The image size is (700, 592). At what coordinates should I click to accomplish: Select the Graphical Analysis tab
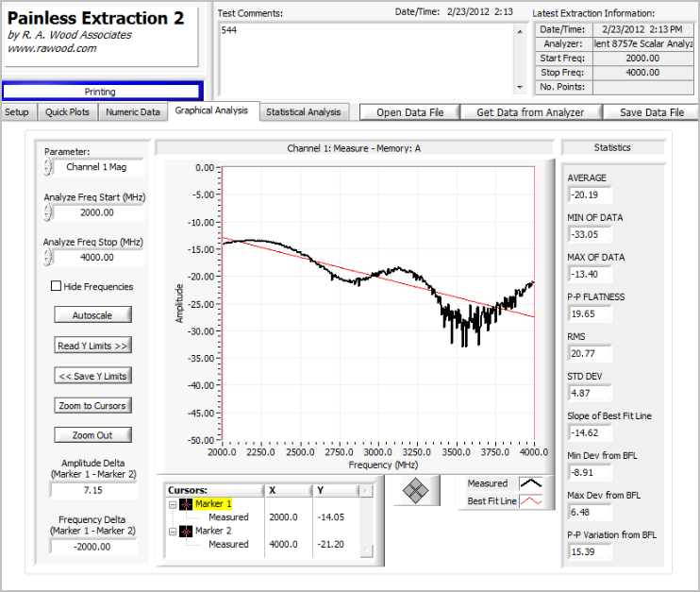[x=211, y=110]
